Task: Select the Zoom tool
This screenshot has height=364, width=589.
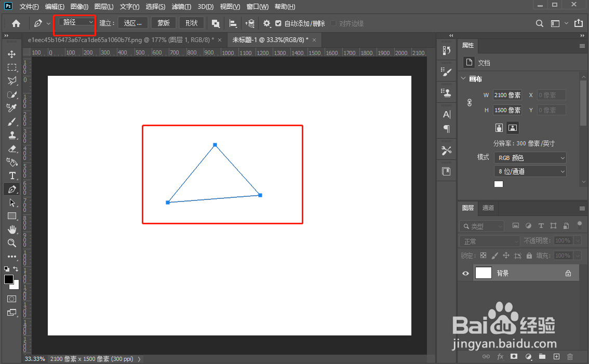Action: [11, 243]
